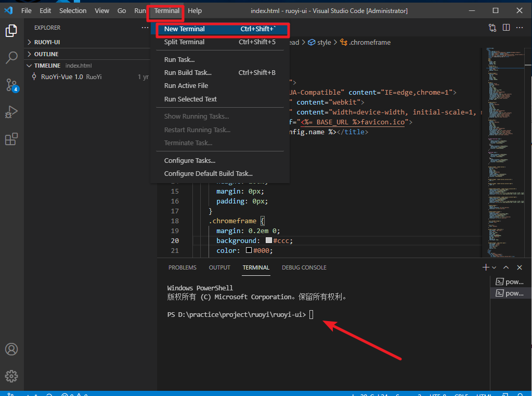Choose New Terminal menu entry
The height and width of the screenshot is (396, 532).
click(220, 29)
